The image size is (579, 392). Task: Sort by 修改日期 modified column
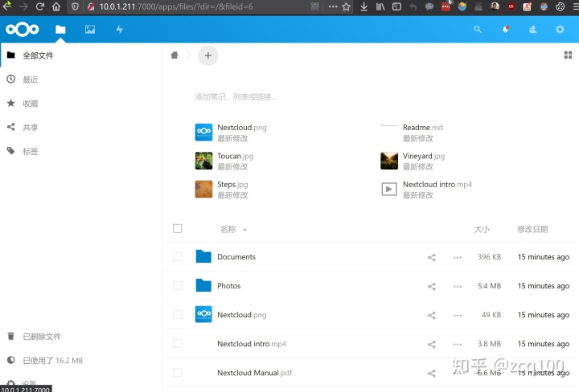532,230
